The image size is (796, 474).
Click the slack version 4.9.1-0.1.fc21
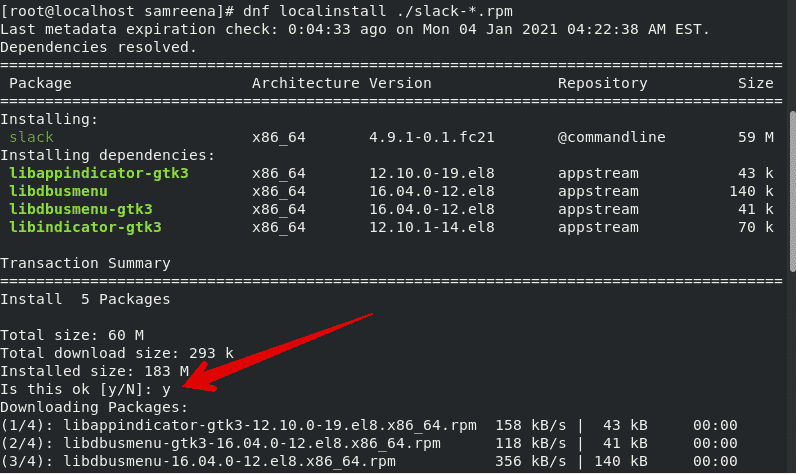point(432,138)
